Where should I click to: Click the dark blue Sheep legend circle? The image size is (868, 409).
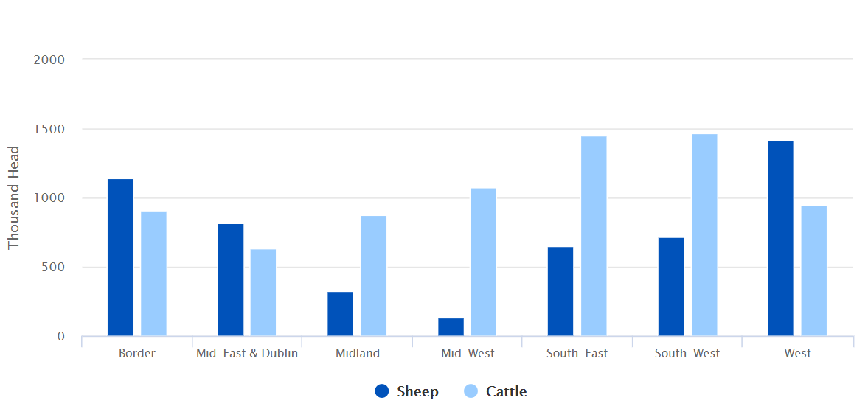click(x=382, y=391)
